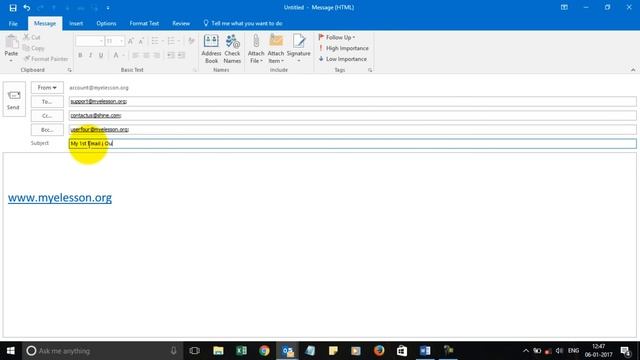Click the To recipient field
Viewport: 640px width, 360px height.
coord(352,102)
